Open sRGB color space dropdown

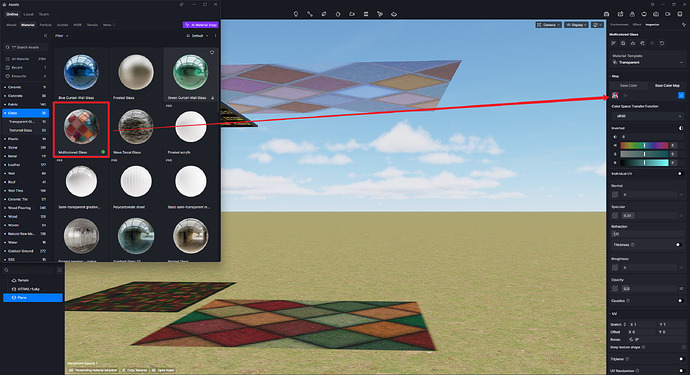(647, 116)
